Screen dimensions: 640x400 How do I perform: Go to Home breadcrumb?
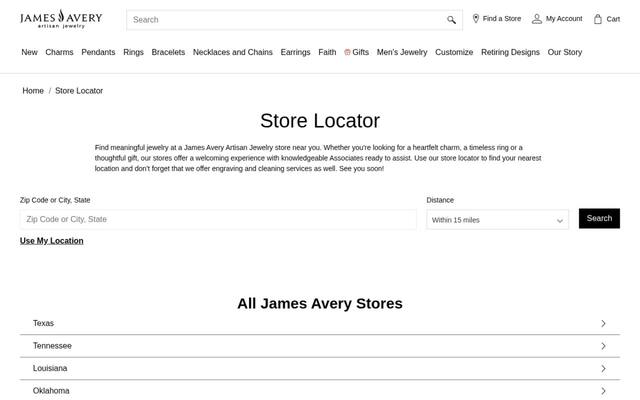[33, 91]
